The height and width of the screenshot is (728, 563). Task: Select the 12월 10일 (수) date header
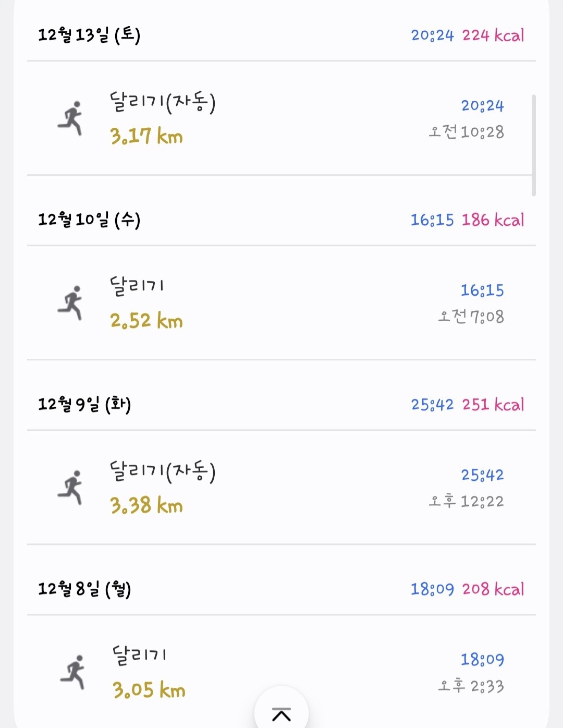point(89,220)
